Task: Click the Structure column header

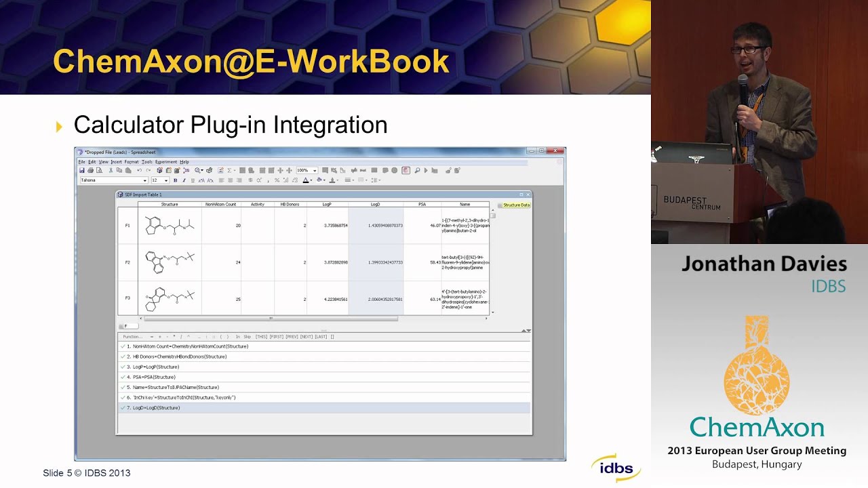Action: tap(170, 204)
